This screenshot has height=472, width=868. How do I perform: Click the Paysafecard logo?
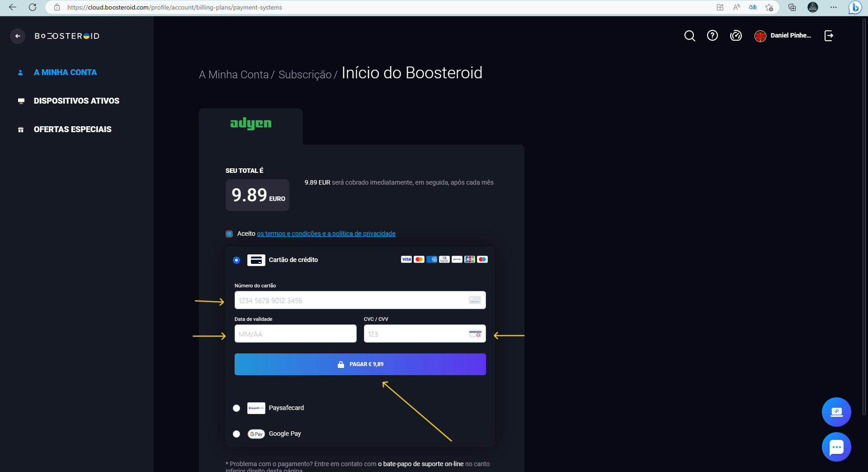256,408
